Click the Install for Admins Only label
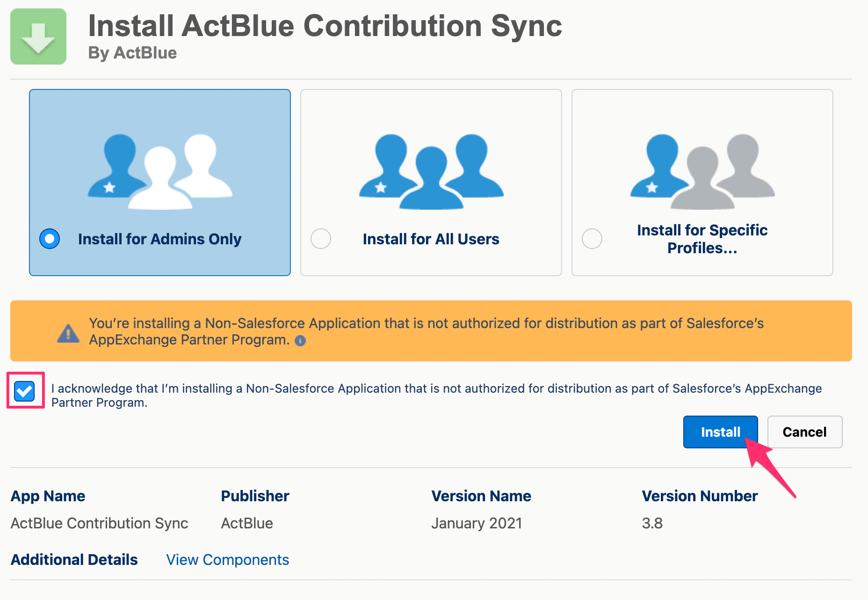The image size is (868, 600). [x=160, y=239]
